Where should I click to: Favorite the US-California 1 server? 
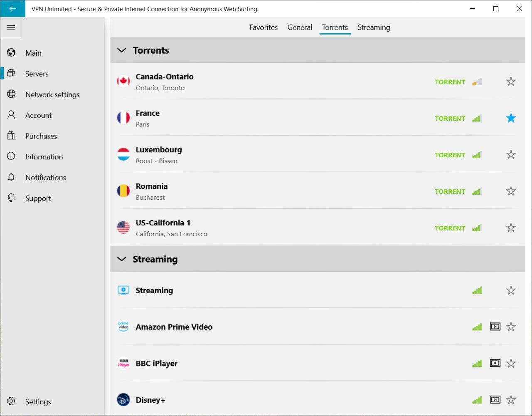[x=511, y=228]
